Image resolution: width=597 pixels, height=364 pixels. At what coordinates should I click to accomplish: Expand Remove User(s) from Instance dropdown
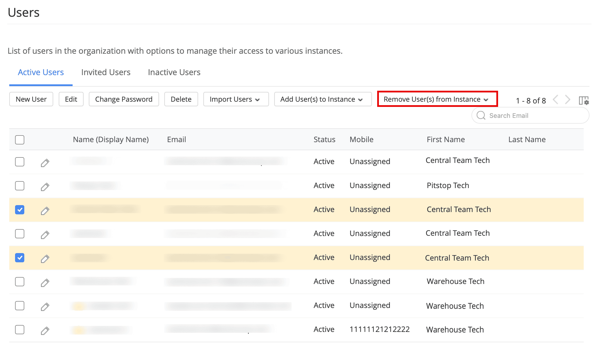tap(437, 99)
